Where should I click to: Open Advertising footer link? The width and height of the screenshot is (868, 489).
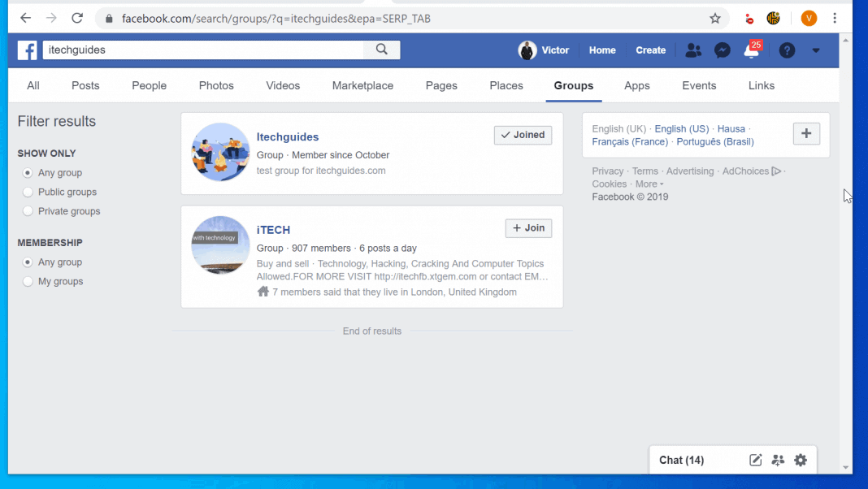click(x=690, y=171)
